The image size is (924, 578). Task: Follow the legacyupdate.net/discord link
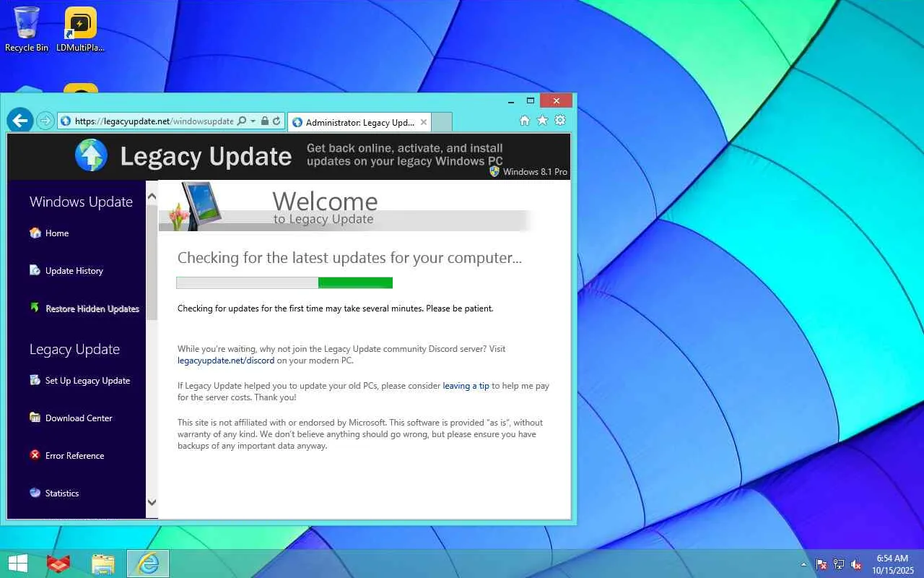point(226,361)
